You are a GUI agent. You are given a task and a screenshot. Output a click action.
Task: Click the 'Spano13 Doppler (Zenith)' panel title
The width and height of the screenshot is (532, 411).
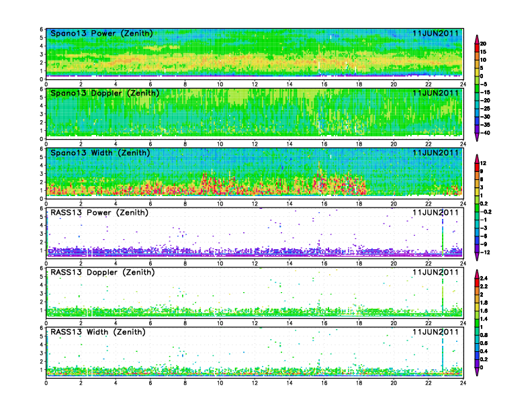pos(105,93)
